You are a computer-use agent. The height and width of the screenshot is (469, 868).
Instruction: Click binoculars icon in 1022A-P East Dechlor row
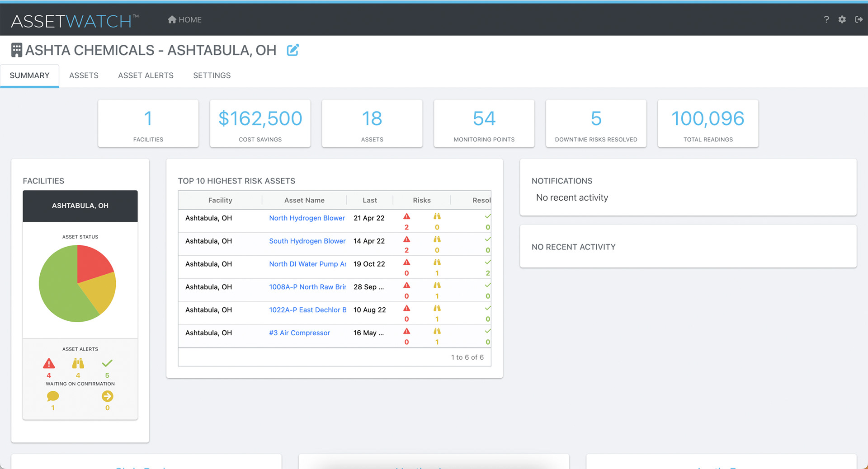(x=437, y=309)
